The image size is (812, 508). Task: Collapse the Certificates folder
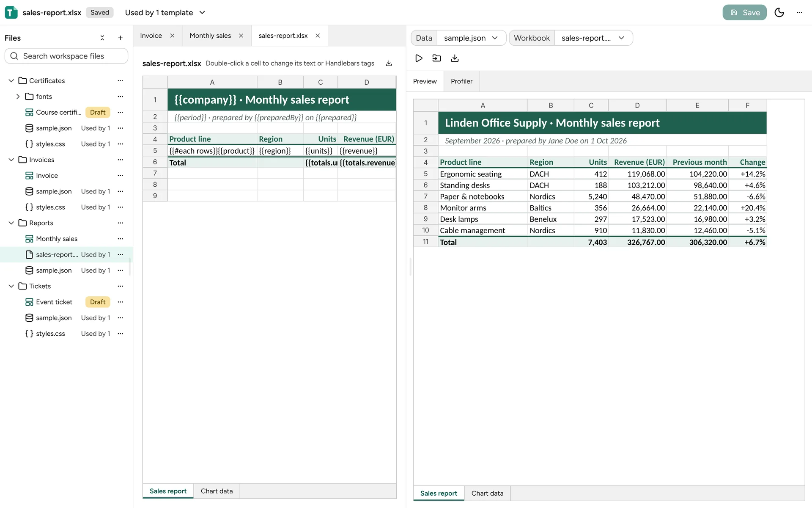(11, 80)
